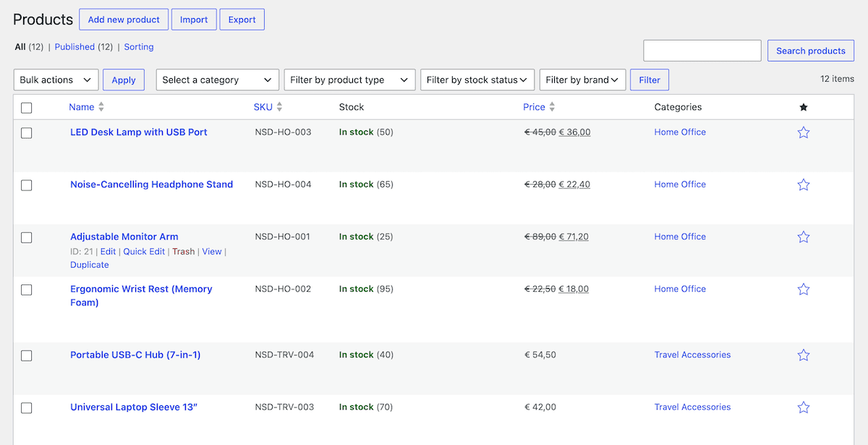
Task: Sort table by SKU column header
Action: pyautogui.click(x=263, y=107)
